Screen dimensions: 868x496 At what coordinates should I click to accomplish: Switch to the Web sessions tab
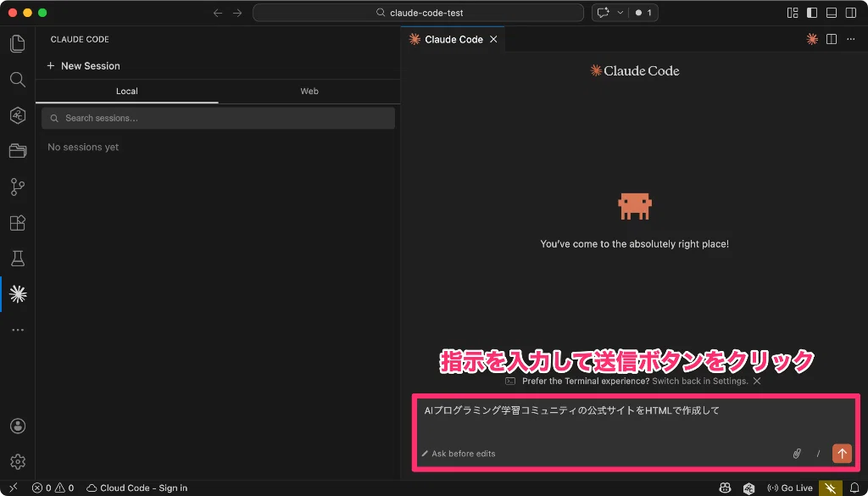tap(309, 92)
